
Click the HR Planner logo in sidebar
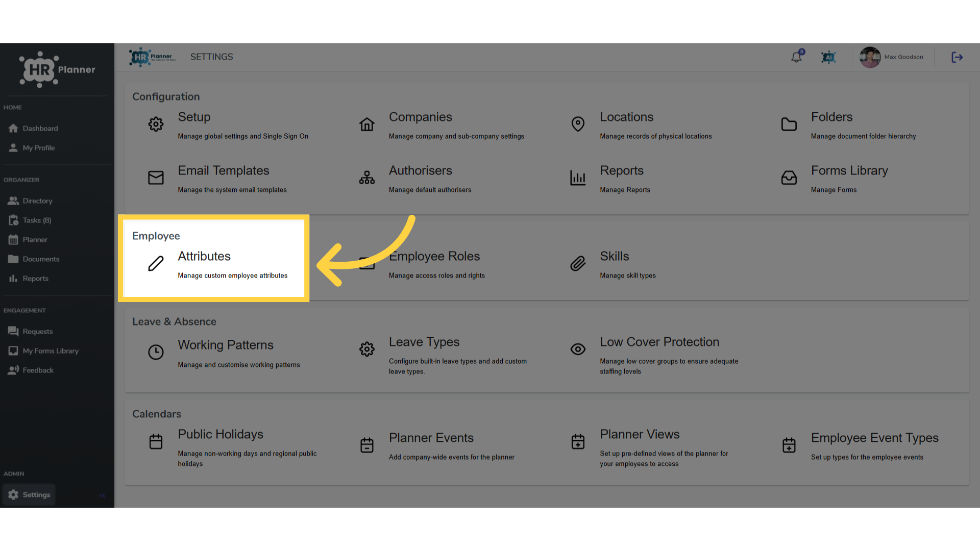pyautogui.click(x=57, y=69)
